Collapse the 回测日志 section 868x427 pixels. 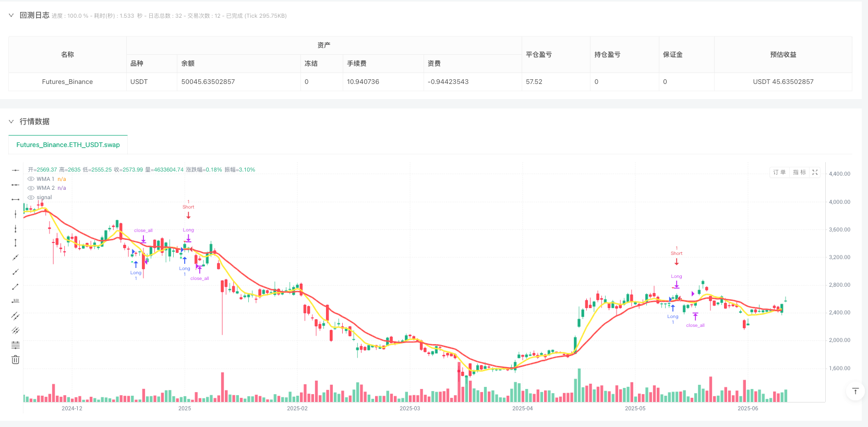(x=11, y=16)
